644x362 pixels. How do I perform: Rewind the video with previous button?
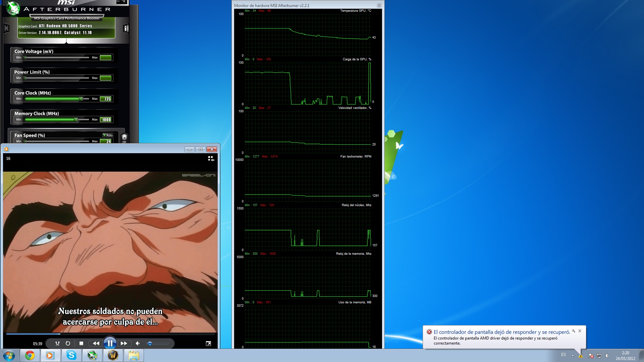point(96,343)
